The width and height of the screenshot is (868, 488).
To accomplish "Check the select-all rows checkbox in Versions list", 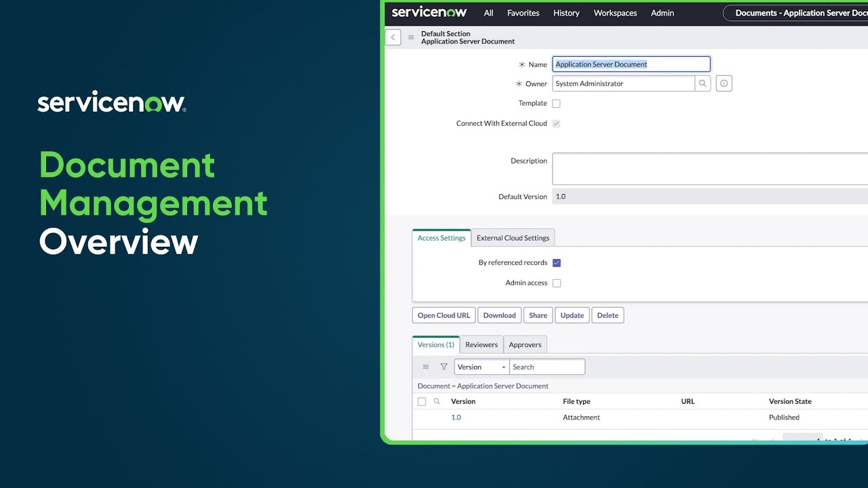I will point(422,402).
